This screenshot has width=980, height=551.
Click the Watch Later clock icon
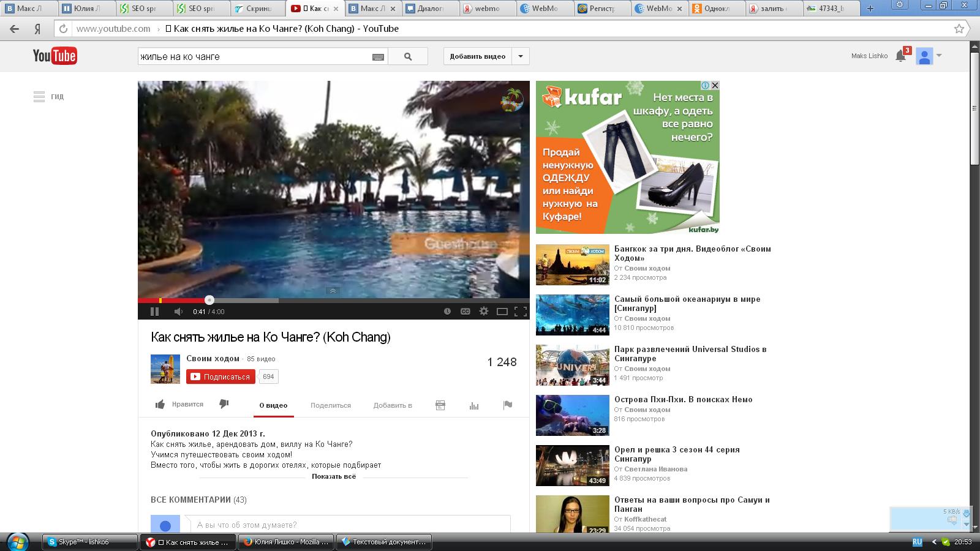[447, 312]
